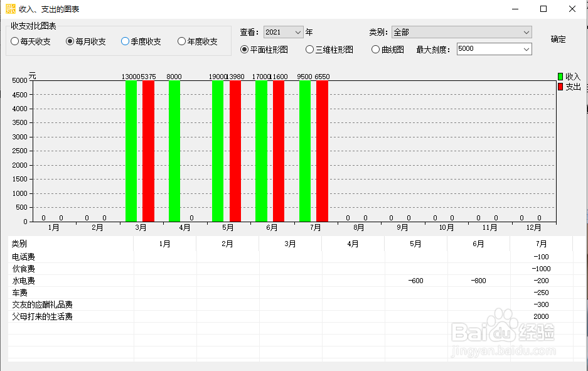This screenshot has width=588, height=371.
Task: Open the year dropdown showing 2021
Action: [283, 32]
